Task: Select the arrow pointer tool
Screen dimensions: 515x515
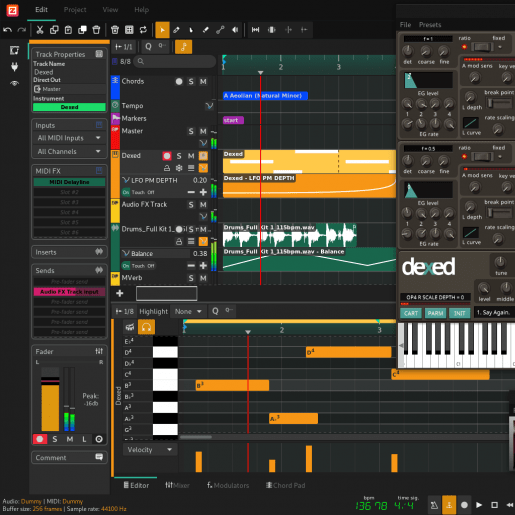Action: point(162,30)
